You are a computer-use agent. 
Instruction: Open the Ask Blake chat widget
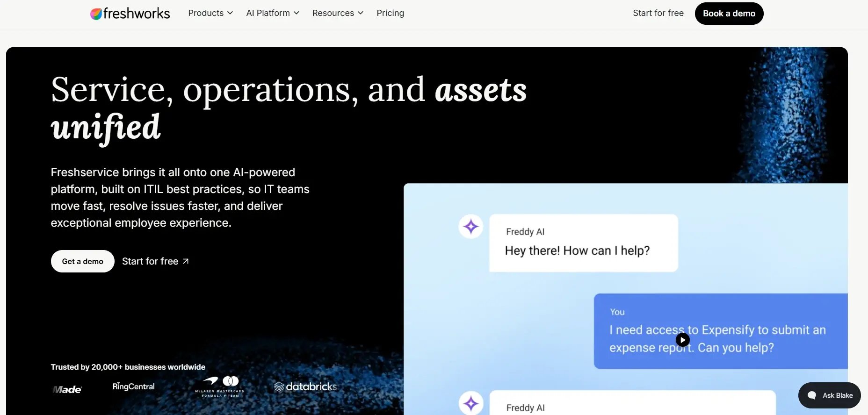coord(830,395)
